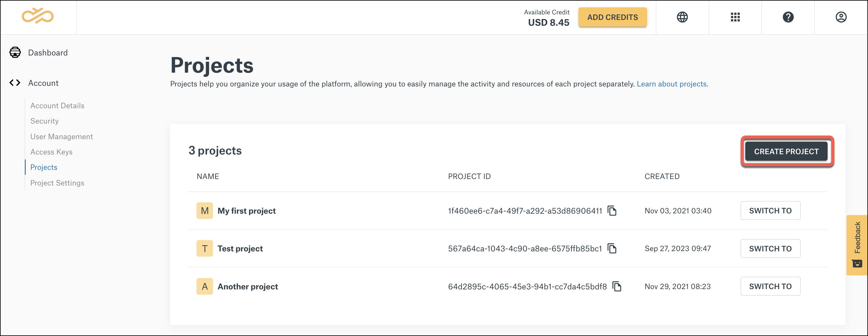This screenshot has width=868, height=336.
Task: Click the help question mark icon
Action: (x=788, y=17)
